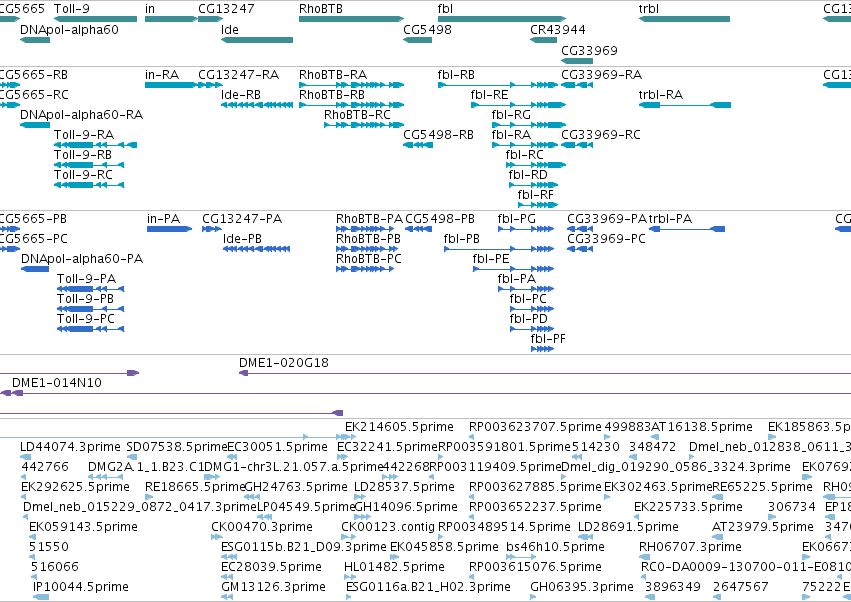This screenshot has width=851, height=602.
Task: Click the CG13247-RA transcript label
Action: [x=238, y=75]
